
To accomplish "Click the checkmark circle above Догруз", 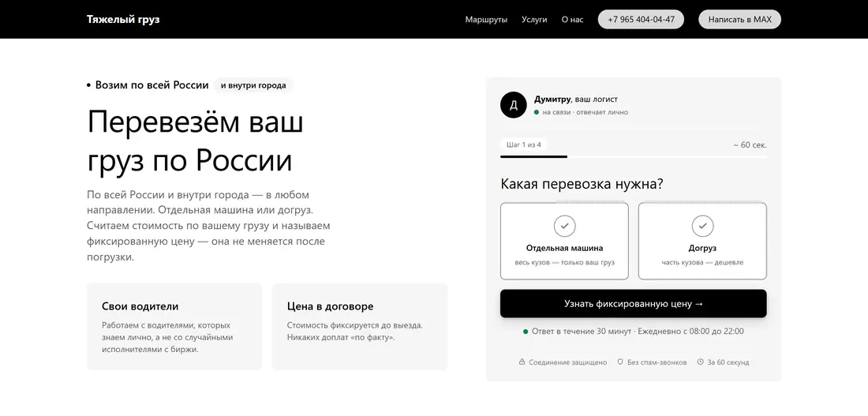I will pos(702,226).
